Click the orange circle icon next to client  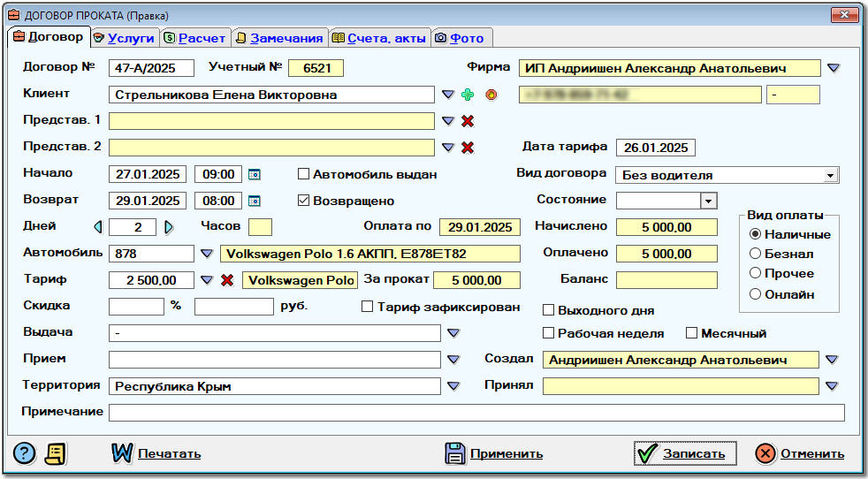pyautogui.click(x=491, y=95)
